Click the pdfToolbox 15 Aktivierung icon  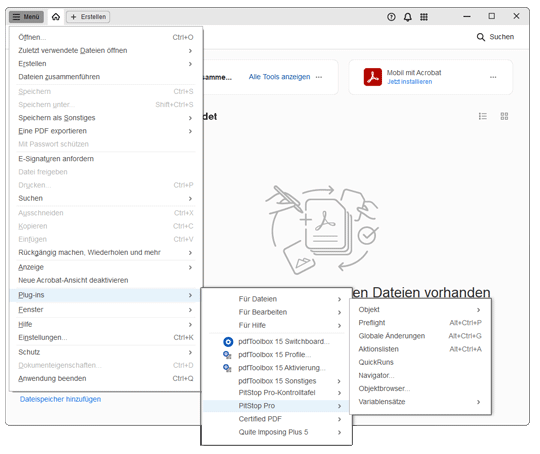point(227,368)
